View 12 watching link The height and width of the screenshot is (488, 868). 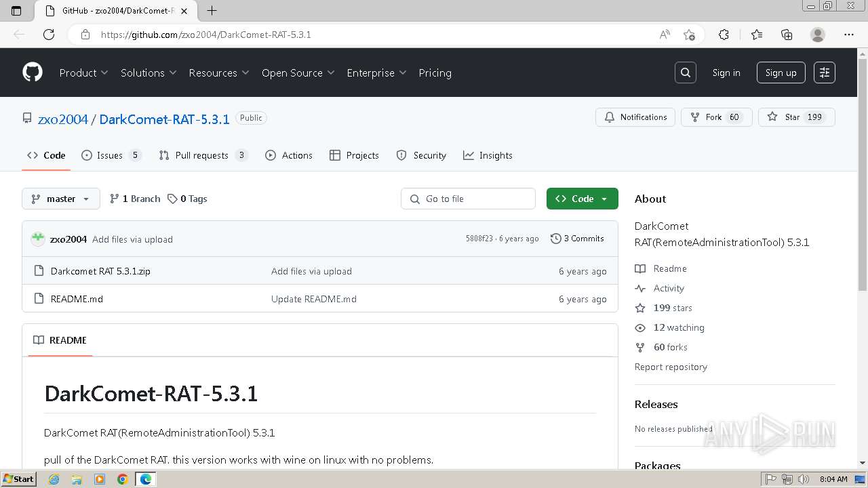[x=670, y=327]
